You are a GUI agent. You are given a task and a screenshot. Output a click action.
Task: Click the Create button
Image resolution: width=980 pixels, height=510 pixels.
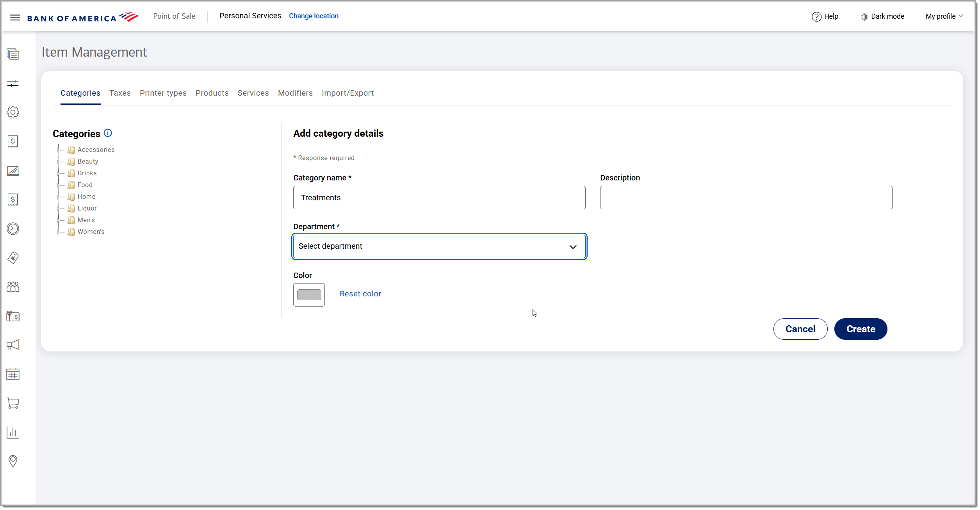(861, 329)
